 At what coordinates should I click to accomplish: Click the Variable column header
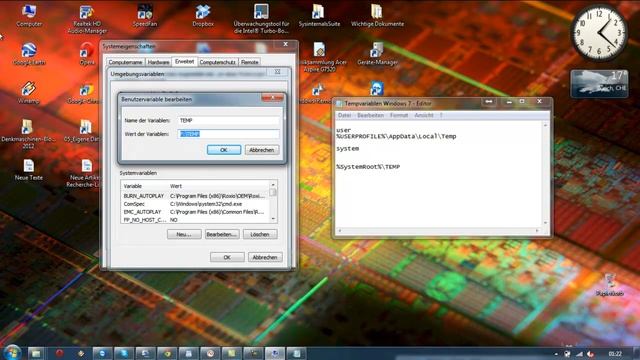[x=144, y=186]
